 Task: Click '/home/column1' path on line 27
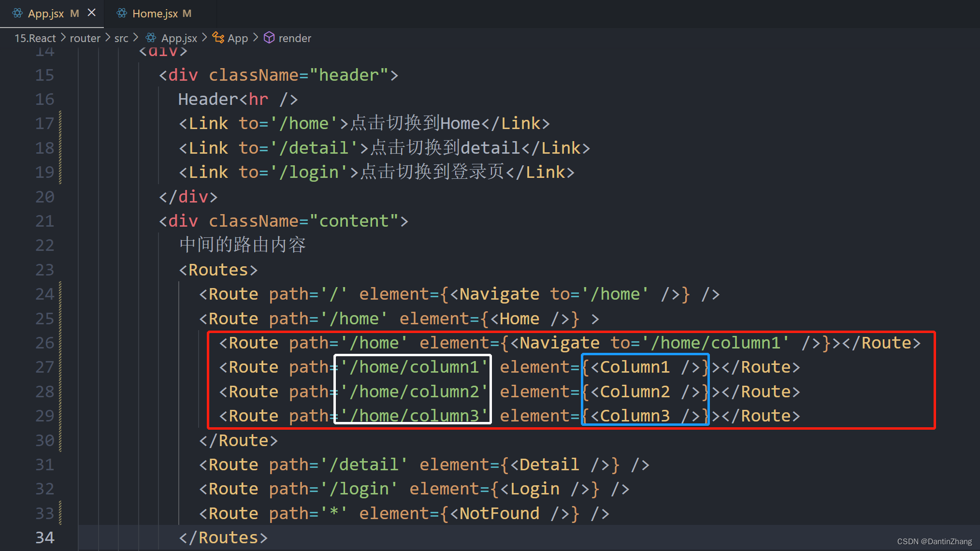pyautogui.click(x=414, y=367)
